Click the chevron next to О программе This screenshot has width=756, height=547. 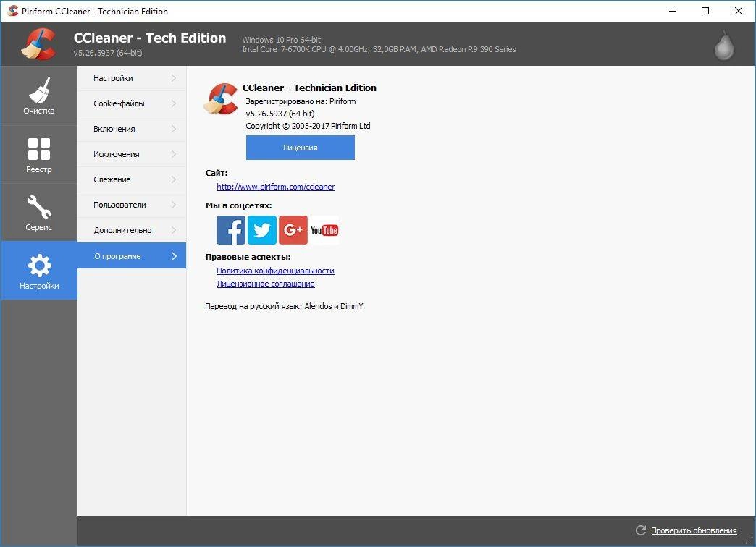point(175,256)
